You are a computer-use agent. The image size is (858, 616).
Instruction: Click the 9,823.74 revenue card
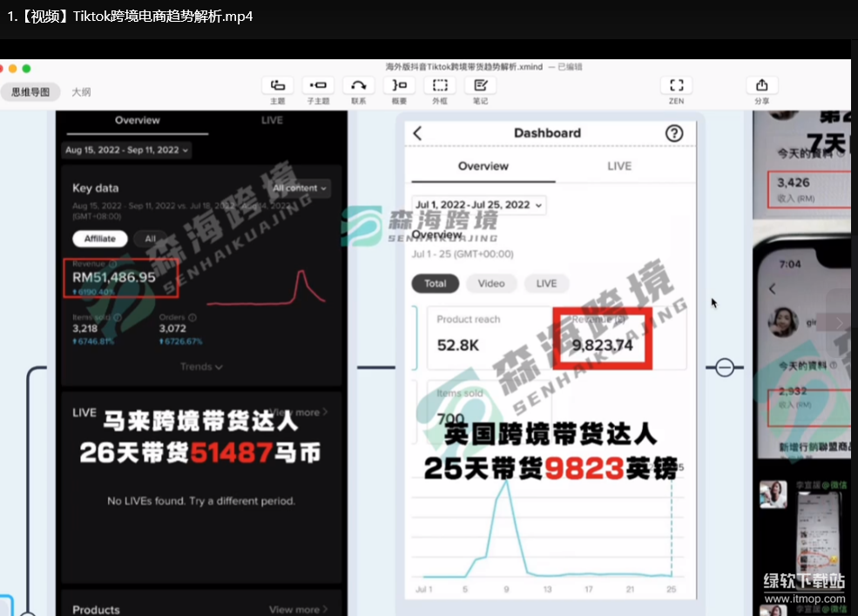[x=603, y=338]
